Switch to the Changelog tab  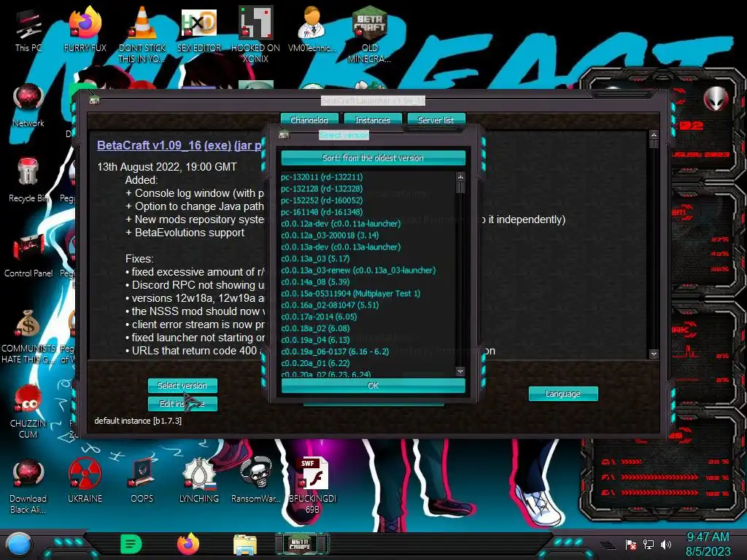coord(309,120)
